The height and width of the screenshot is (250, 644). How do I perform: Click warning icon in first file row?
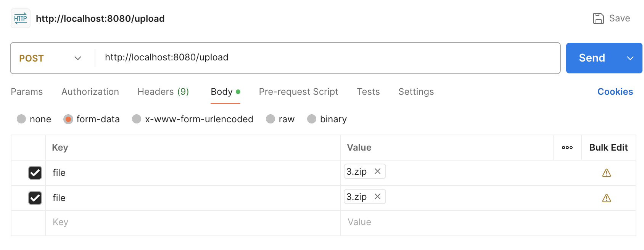[x=606, y=173]
